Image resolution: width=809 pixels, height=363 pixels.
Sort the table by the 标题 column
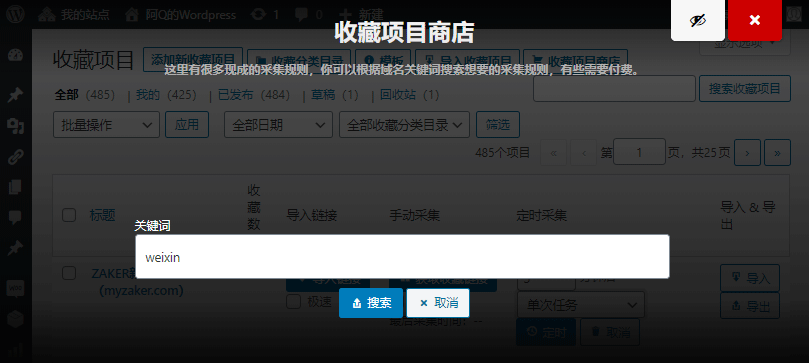tap(103, 215)
